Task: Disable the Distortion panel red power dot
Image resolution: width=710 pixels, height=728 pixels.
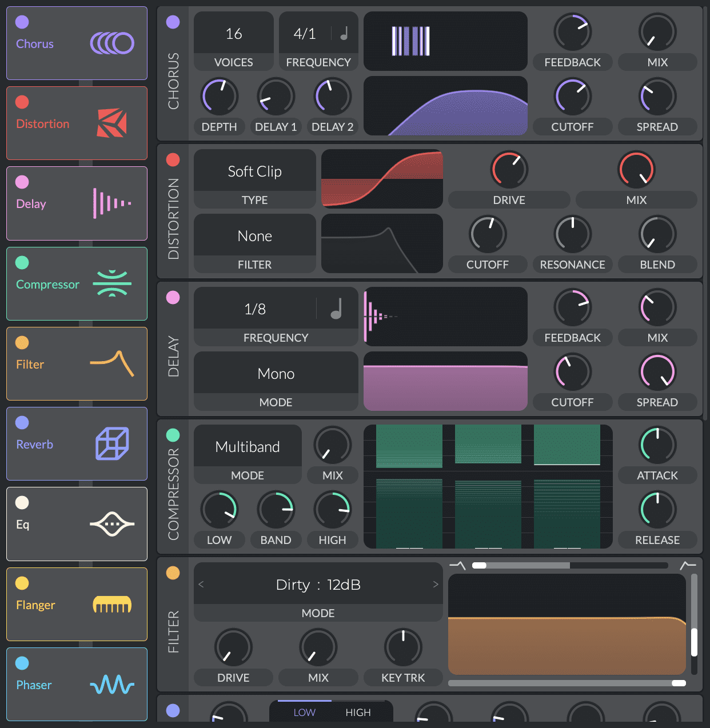Action: coord(173,160)
